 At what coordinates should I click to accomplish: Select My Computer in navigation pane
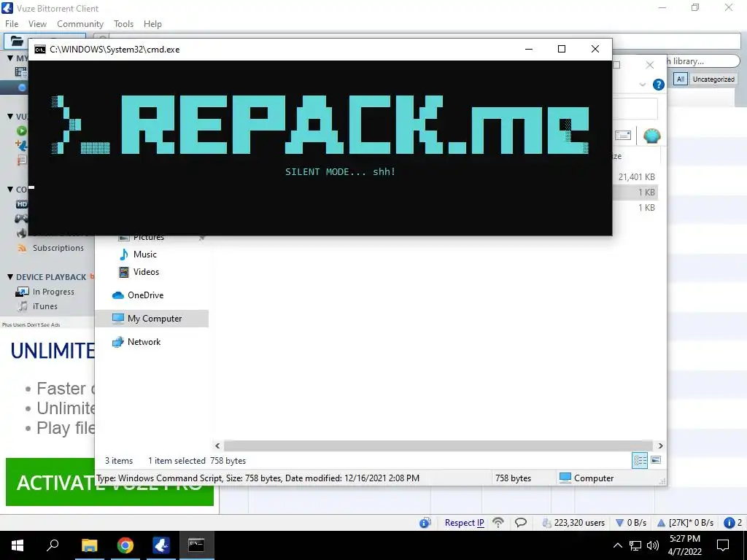click(152, 319)
